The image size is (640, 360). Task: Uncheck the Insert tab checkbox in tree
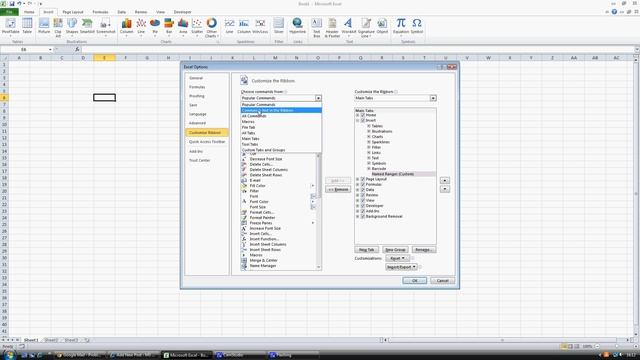[x=363, y=120]
